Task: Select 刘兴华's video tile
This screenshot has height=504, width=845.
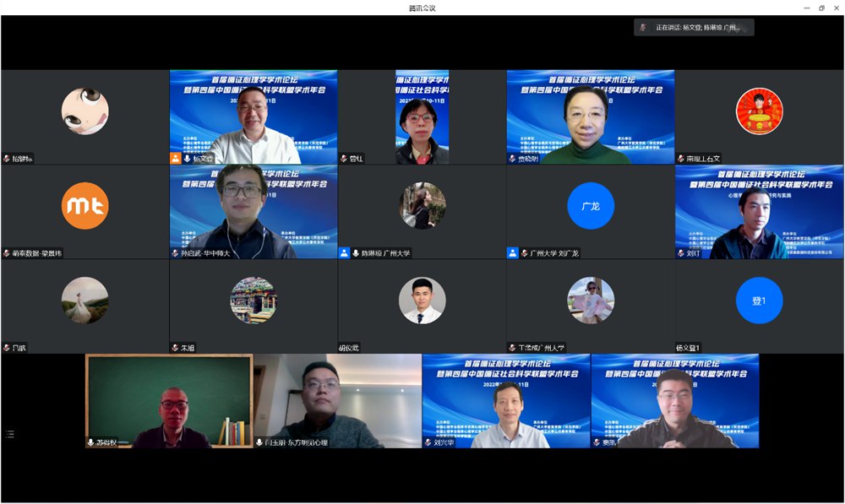Action: pos(506,400)
